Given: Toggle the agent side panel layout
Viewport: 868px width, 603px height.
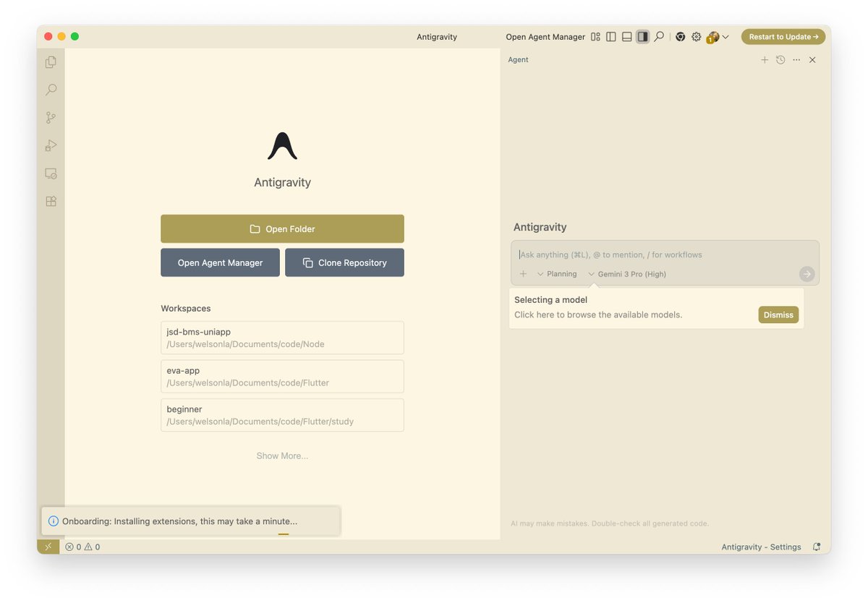Looking at the screenshot, I should [642, 37].
